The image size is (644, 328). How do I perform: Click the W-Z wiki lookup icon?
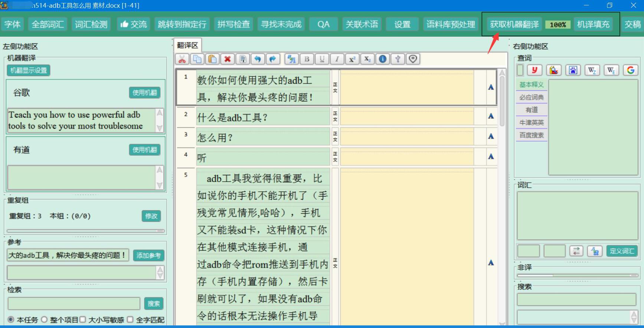tap(592, 70)
